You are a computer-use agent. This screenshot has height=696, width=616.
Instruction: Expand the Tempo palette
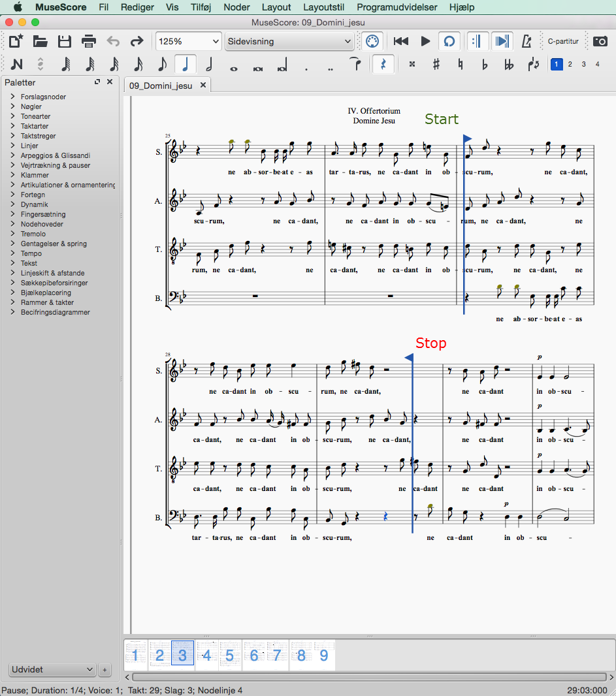click(13, 253)
